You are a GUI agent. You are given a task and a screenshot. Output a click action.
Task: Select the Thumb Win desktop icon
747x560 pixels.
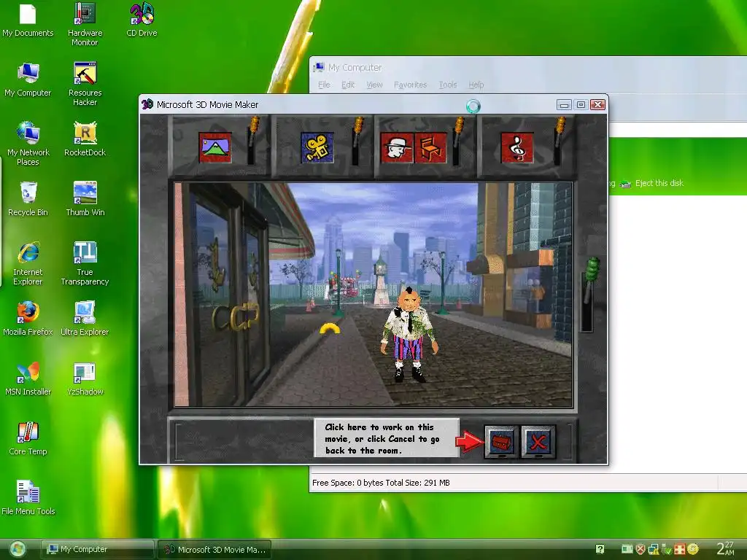click(x=85, y=200)
